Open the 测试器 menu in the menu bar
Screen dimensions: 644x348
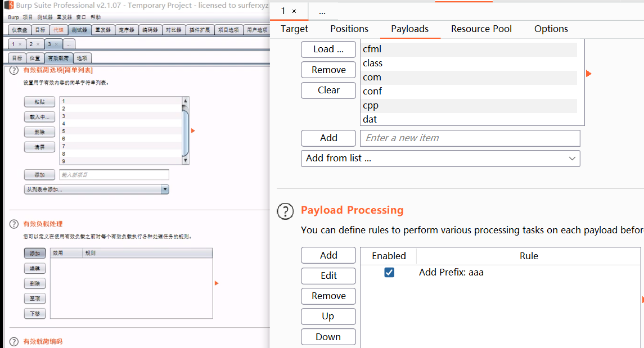click(45, 17)
